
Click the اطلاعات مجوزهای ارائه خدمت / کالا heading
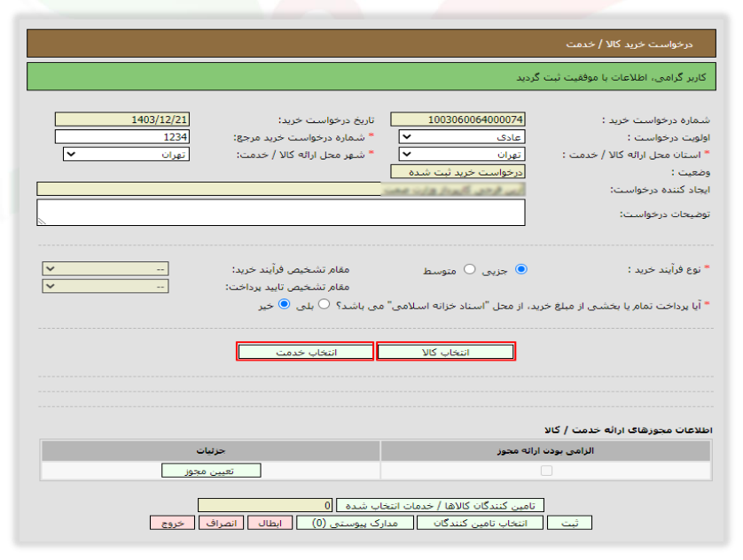[629, 430]
